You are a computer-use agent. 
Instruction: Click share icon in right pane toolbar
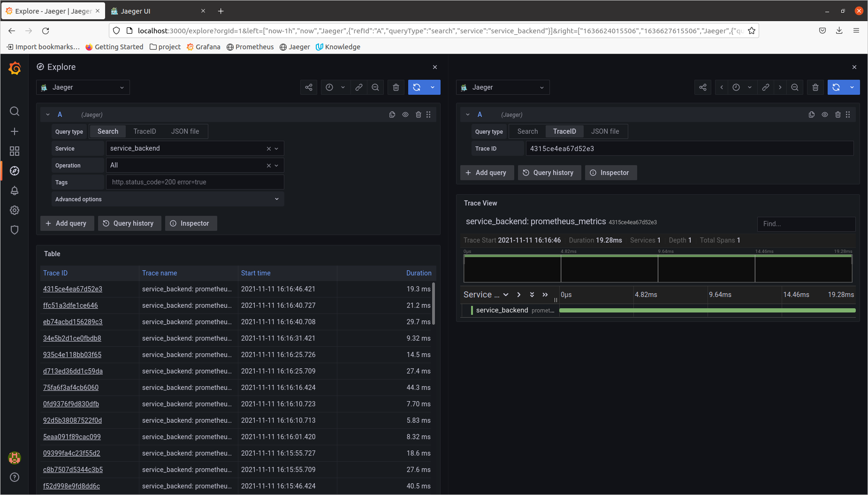(703, 87)
